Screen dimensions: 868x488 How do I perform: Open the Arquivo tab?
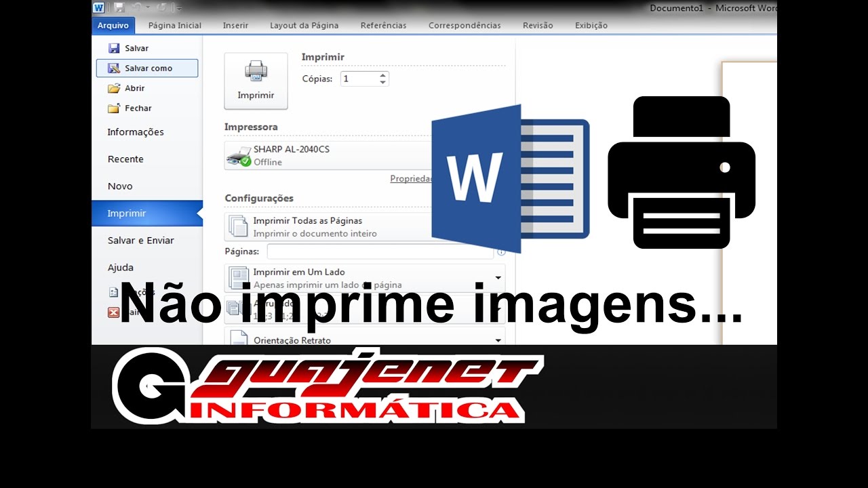pos(113,25)
